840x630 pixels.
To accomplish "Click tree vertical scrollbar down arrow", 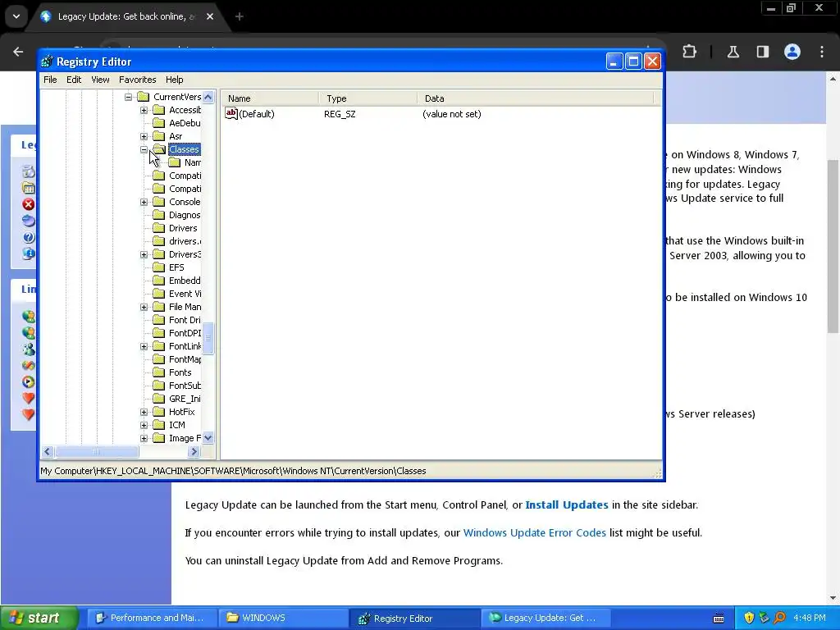I will [208, 438].
